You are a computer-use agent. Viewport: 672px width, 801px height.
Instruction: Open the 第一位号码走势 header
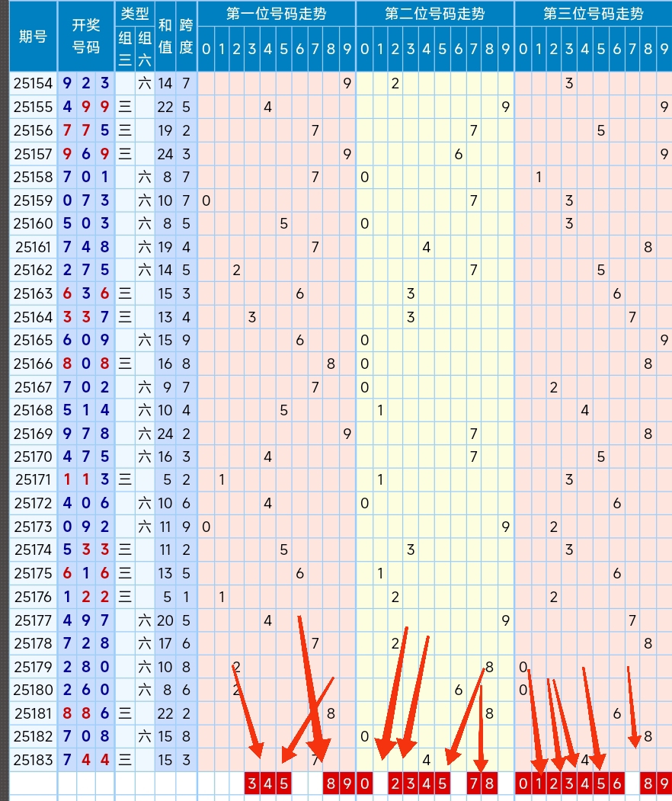pos(277,14)
